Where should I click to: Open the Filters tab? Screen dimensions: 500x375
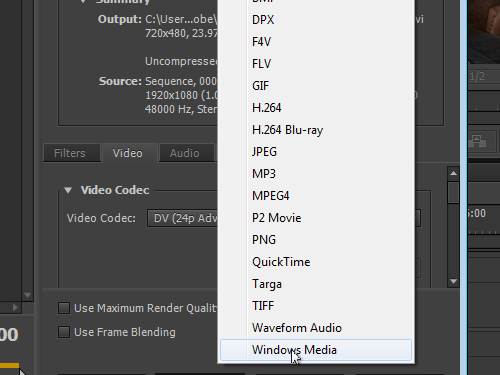click(72, 153)
